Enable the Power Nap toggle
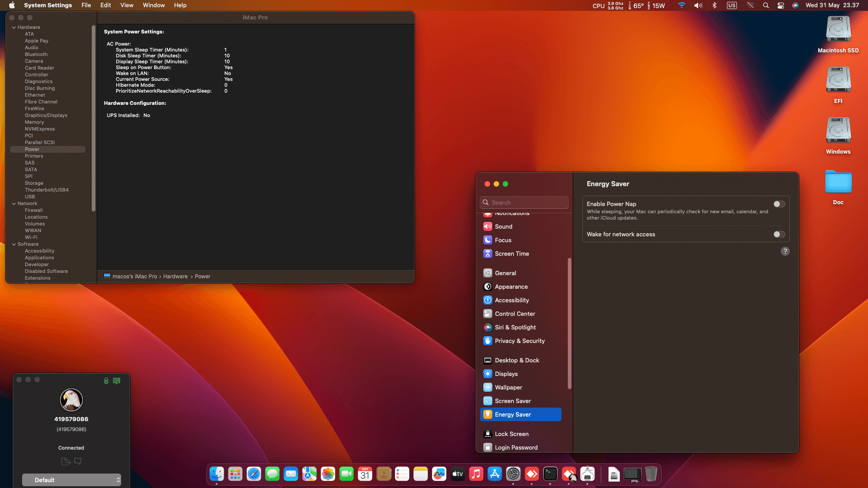Screen dimensions: 868x488 [779, 204]
